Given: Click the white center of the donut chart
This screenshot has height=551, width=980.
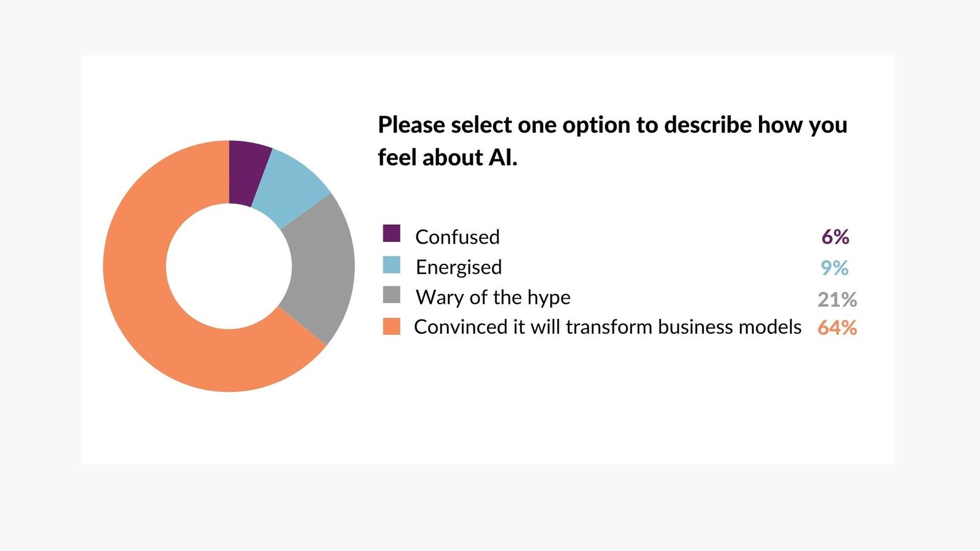Looking at the screenshot, I should coord(229,266).
